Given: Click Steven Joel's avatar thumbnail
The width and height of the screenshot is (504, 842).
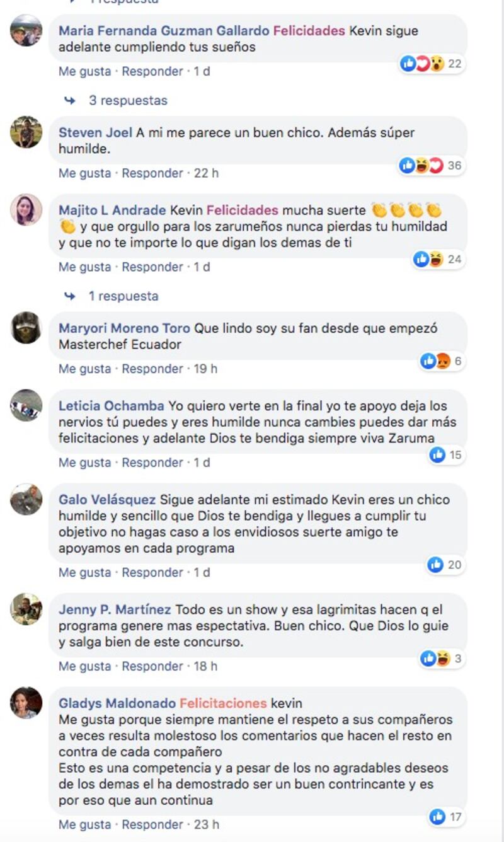Looking at the screenshot, I should click(x=26, y=132).
